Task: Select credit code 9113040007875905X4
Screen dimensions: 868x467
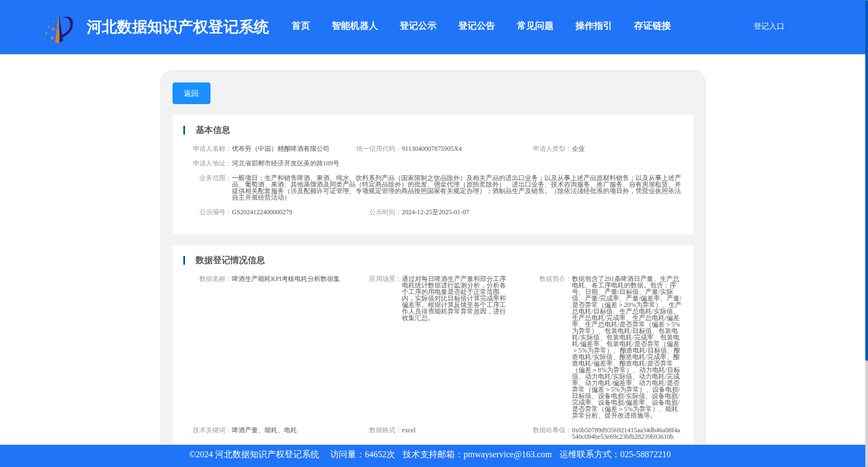Action: [x=432, y=149]
